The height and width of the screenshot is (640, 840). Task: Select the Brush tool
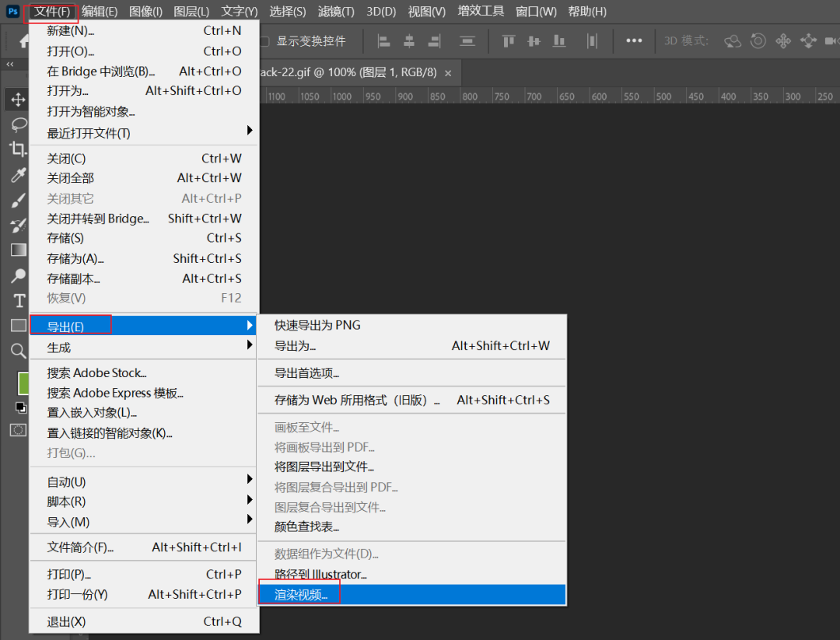[18, 201]
